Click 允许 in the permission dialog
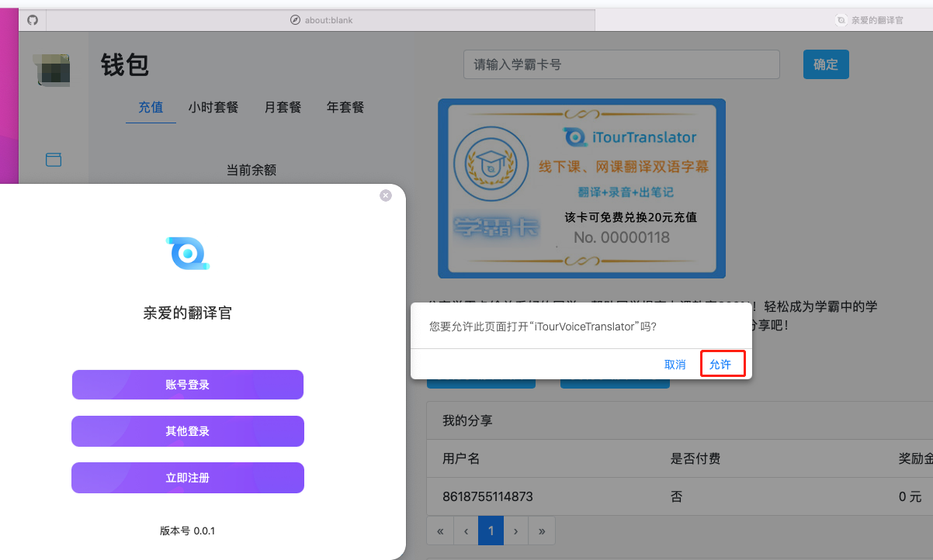 click(x=721, y=365)
